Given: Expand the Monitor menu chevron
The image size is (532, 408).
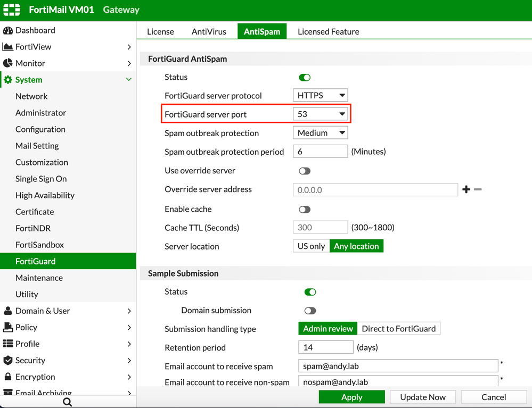Looking at the screenshot, I should [x=129, y=63].
